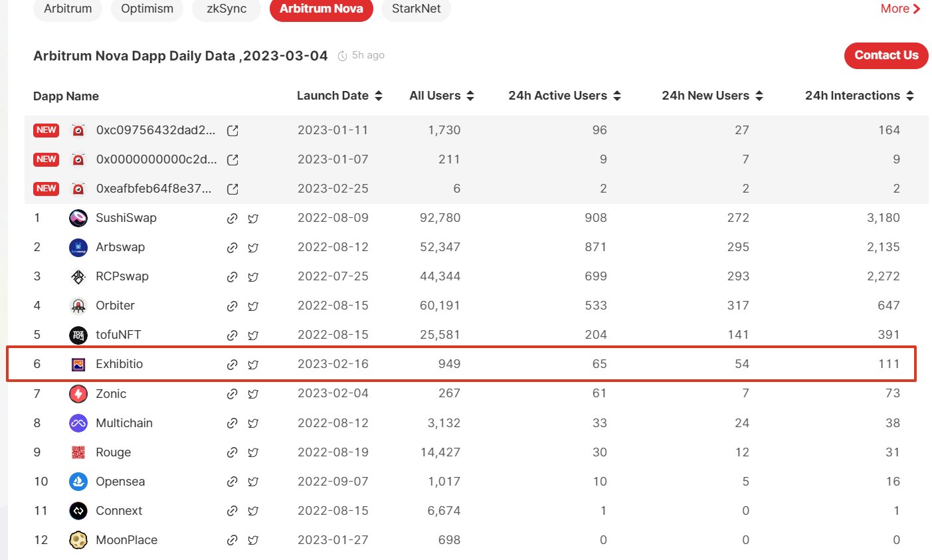Image resolution: width=932 pixels, height=560 pixels.
Task: Open tofuNFT website link icon
Action: pyautogui.click(x=232, y=335)
